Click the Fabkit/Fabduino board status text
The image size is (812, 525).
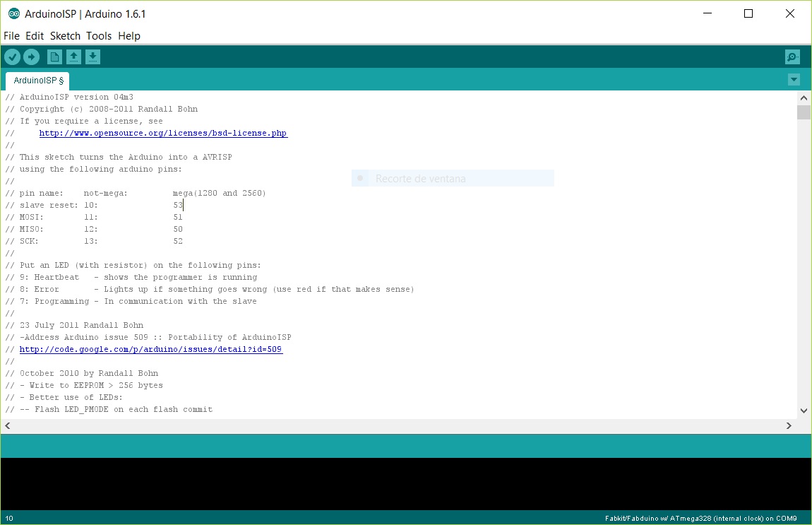coord(700,518)
